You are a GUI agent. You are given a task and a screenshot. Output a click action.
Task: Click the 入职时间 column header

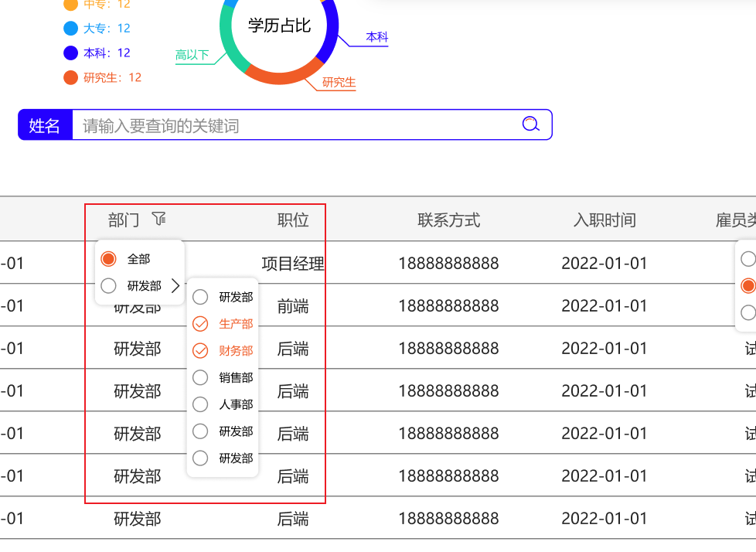(604, 220)
